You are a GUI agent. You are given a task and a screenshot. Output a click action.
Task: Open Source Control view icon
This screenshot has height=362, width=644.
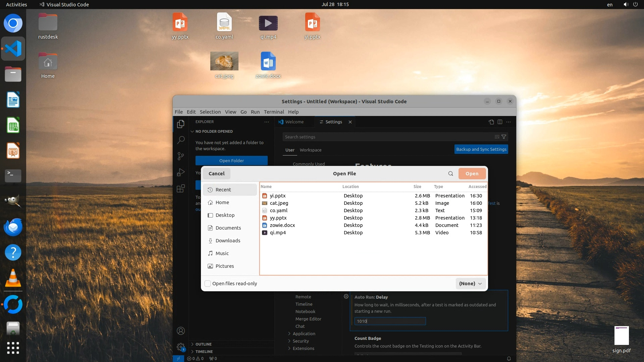(x=181, y=156)
